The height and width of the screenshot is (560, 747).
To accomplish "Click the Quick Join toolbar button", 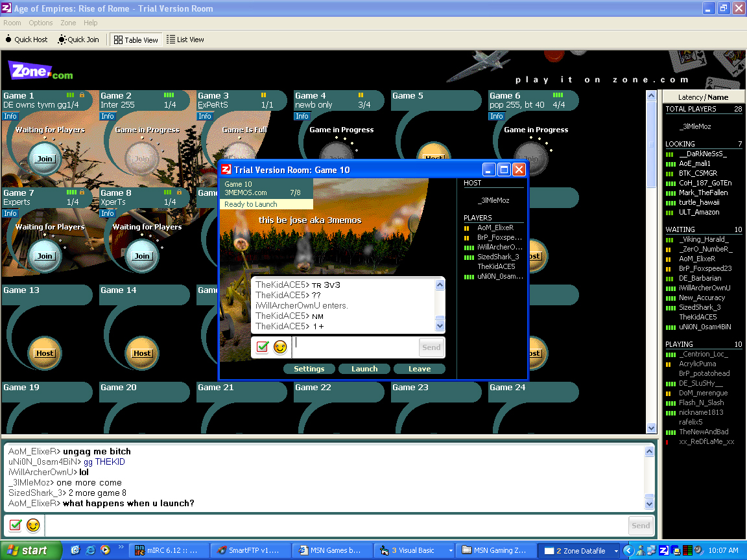I will coord(78,40).
